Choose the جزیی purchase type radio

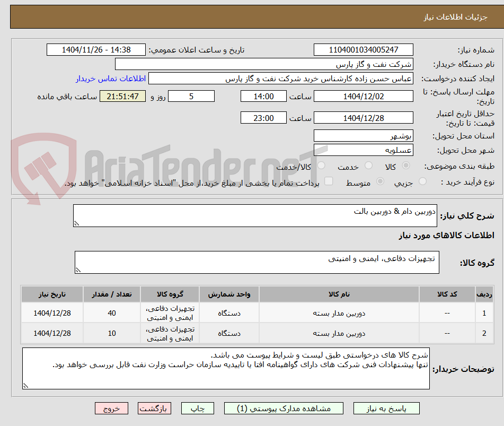point(422,181)
